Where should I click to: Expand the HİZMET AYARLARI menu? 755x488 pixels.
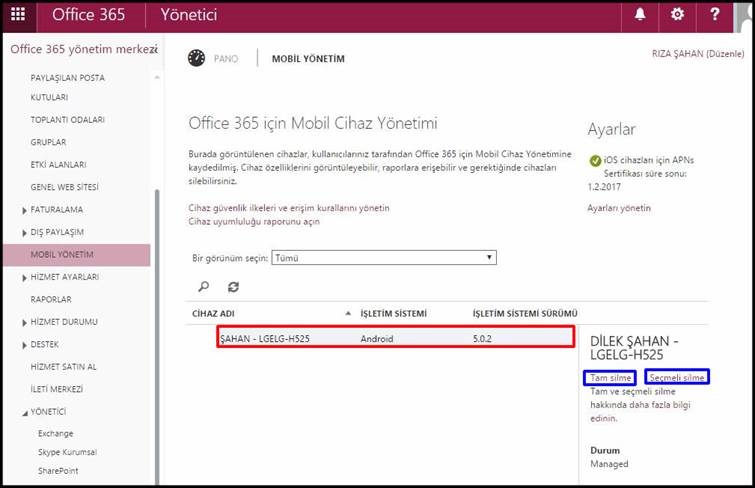(24, 277)
